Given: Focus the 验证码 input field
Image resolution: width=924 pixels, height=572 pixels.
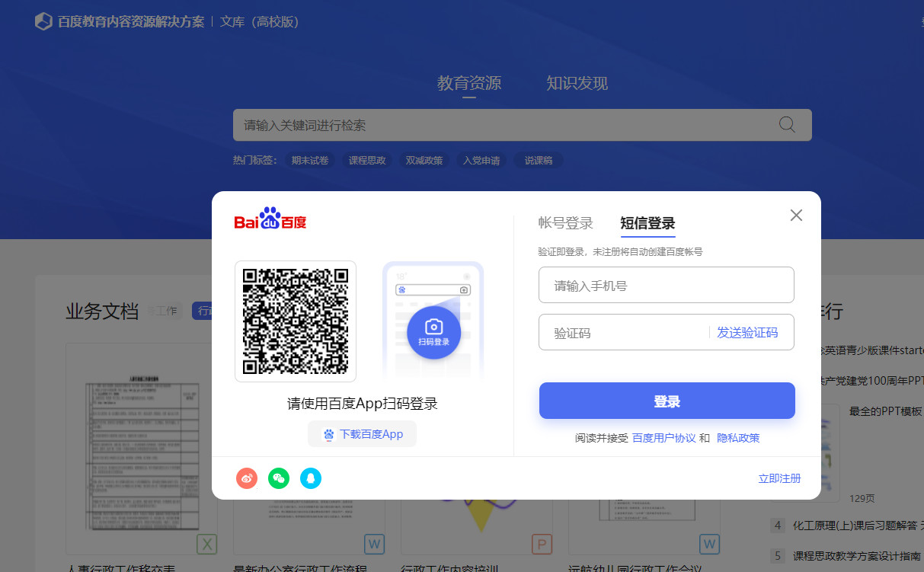Looking at the screenshot, I should (x=623, y=333).
